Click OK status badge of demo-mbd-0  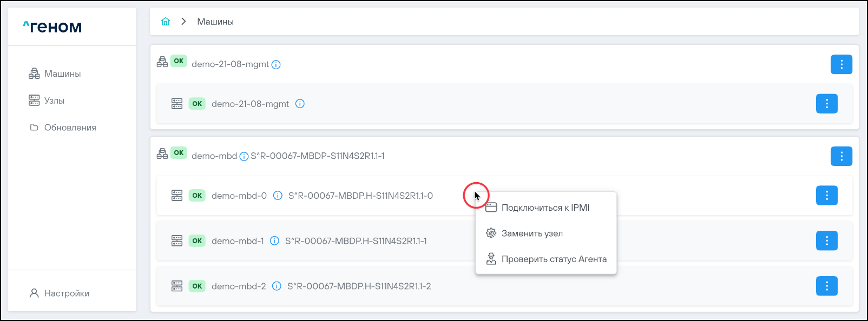click(x=197, y=196)
